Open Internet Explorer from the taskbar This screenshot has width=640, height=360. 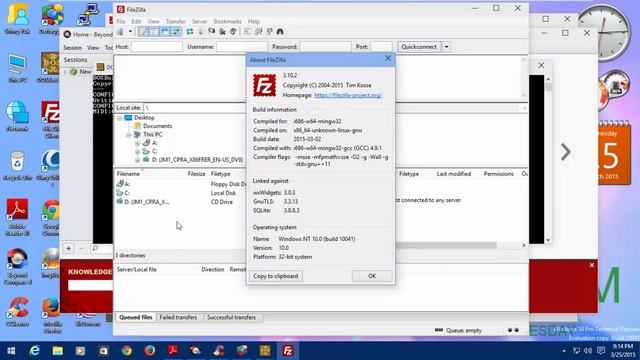(x=34, y=351)
